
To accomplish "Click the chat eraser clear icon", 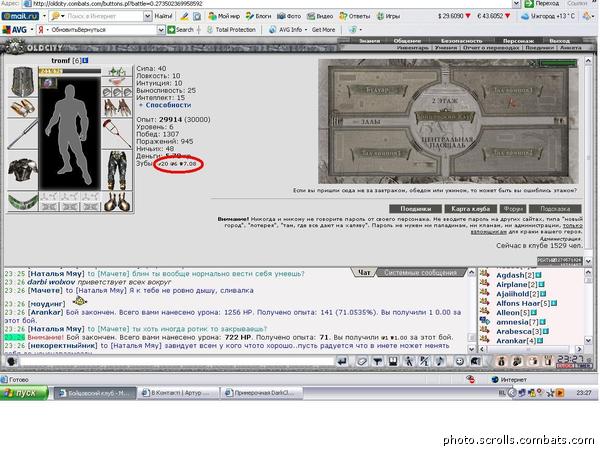I will [x=362, y=361].
